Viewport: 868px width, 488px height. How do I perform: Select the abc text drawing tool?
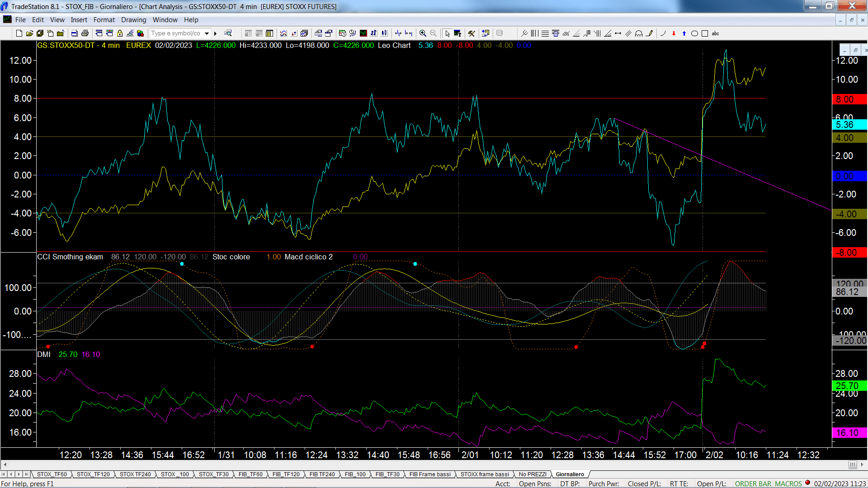[x=715, y=33]
